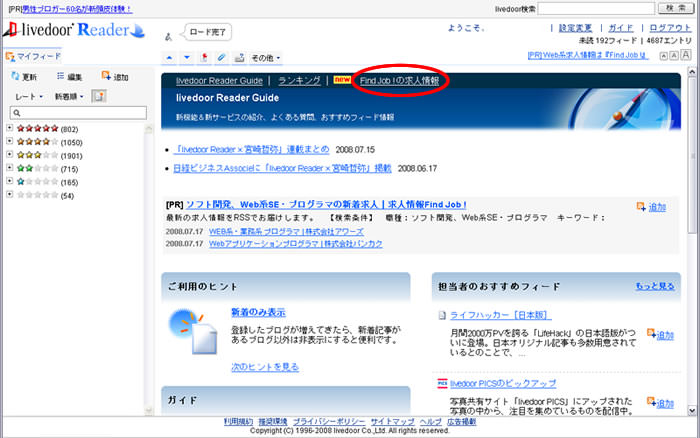Image resolution: width=700 pixels, height=438 pixels.
Task: Select smallest font size A button
Action: (664, 56)
